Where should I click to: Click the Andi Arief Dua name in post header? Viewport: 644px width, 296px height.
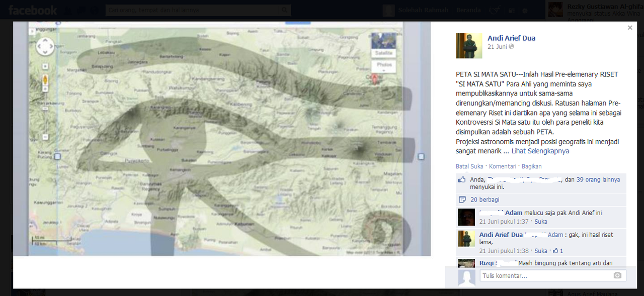coord(511,38)
